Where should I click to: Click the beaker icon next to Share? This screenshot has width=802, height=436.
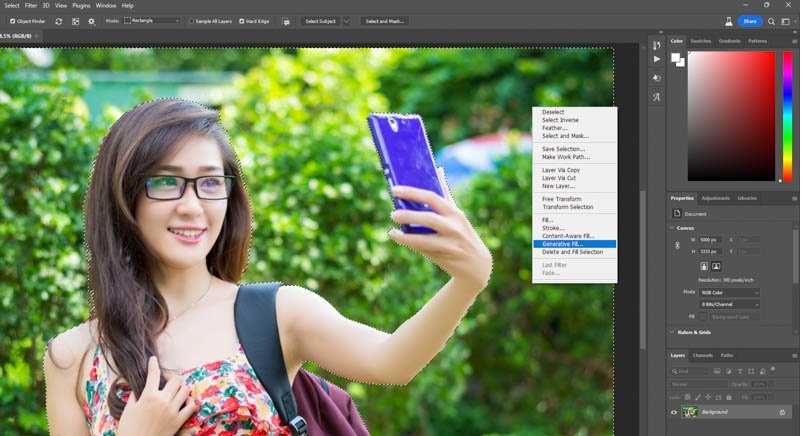click(x=727, y=21)
